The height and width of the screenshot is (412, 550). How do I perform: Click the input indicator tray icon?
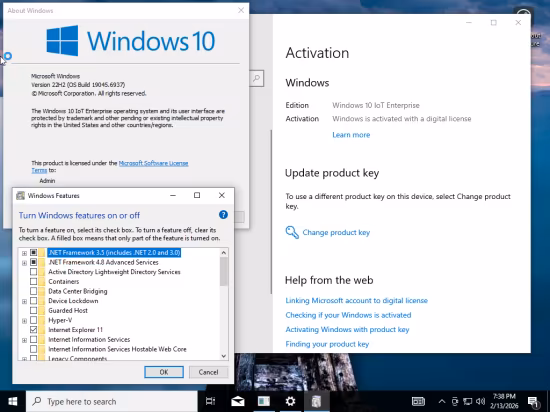418,401
